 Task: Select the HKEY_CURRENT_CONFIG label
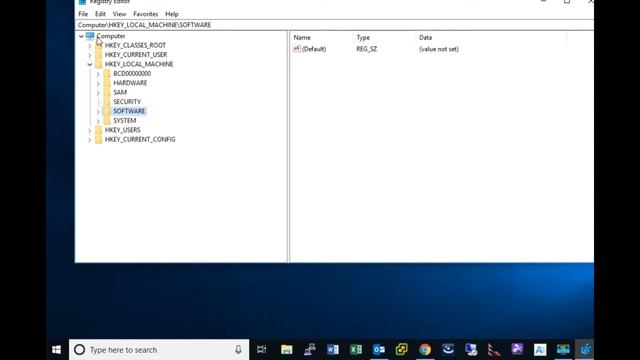click(140, 139)
